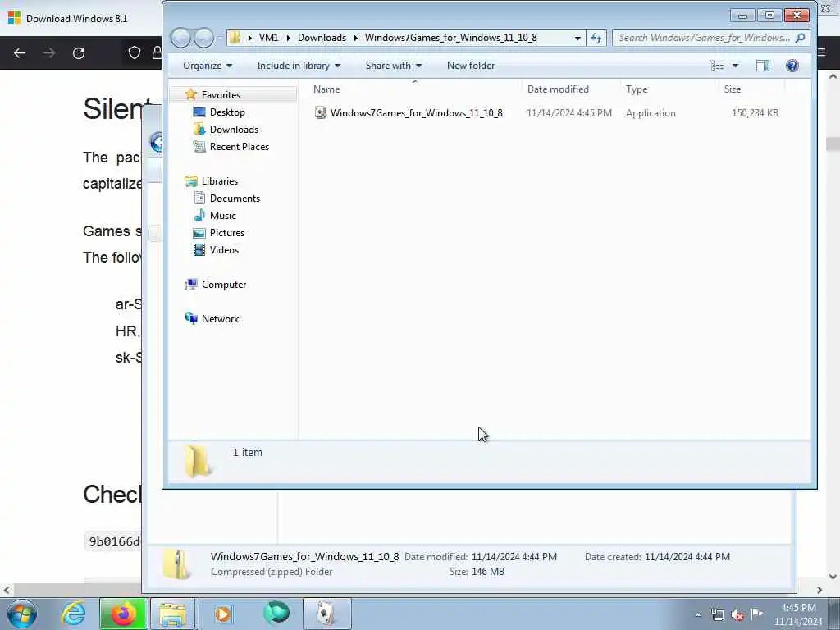Click the File Explorer taskbar button
Image resolution: width=840 pixels, height=630 pixels.
pos(172,614)
